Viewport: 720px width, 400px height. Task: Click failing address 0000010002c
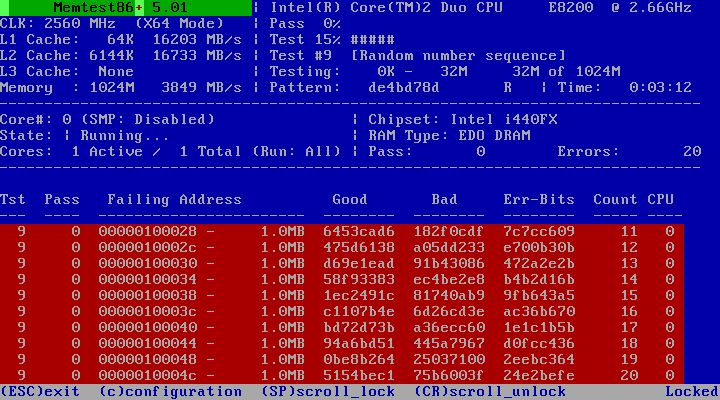pos(148,248)
